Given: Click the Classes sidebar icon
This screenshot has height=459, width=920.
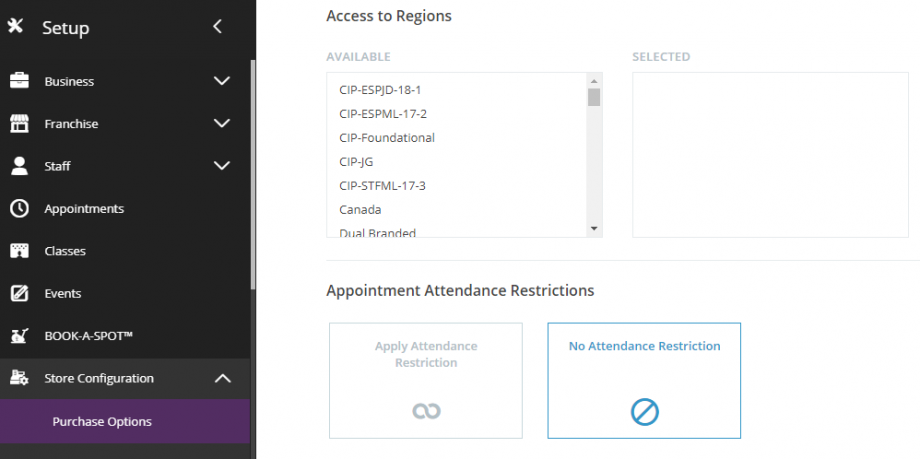Looking at the screenshot, I should click(x=19, y=251).
